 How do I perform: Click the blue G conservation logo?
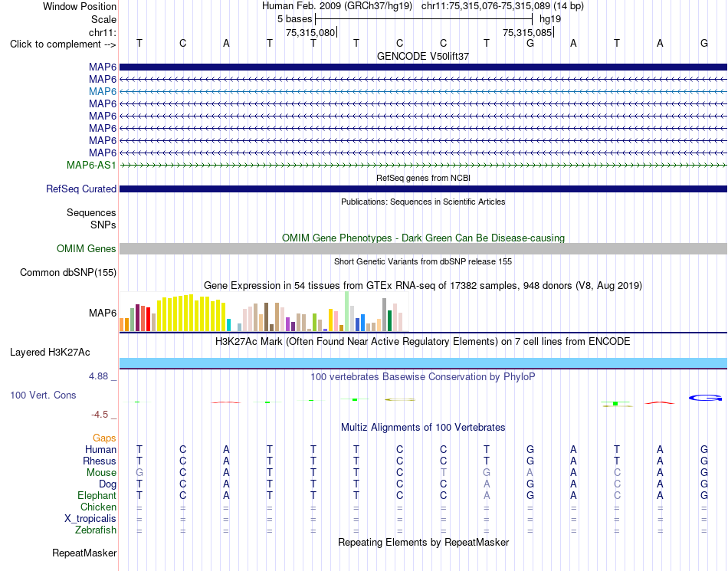pyautogui.click(x=705, y=398)
